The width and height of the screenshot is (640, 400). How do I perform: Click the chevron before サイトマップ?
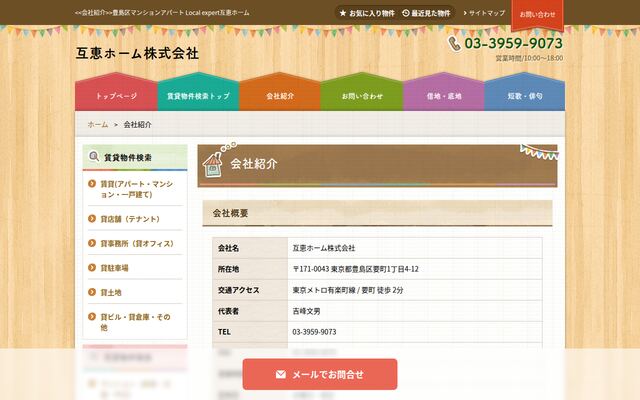point(465,13)
